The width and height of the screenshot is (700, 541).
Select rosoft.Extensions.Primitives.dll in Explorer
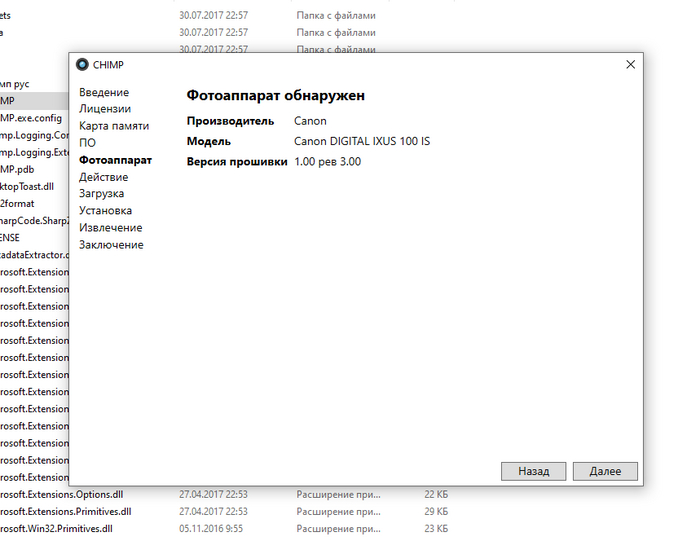pyautogui.click(x=66, y=512)
